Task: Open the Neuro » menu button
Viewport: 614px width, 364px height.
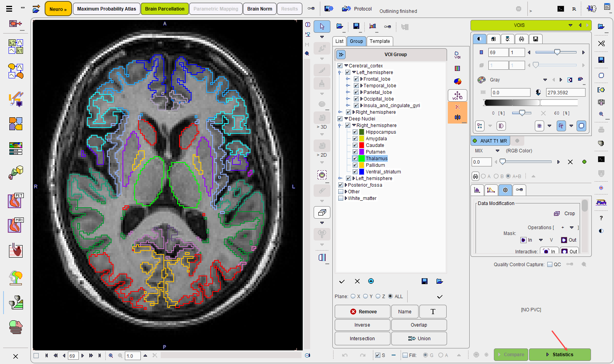Action: point(58,9)
